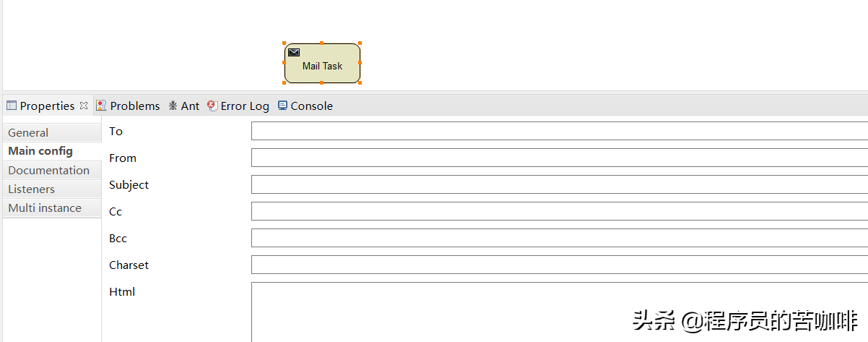
Task: Open the General properties section
Action: (x=29, y=132)
